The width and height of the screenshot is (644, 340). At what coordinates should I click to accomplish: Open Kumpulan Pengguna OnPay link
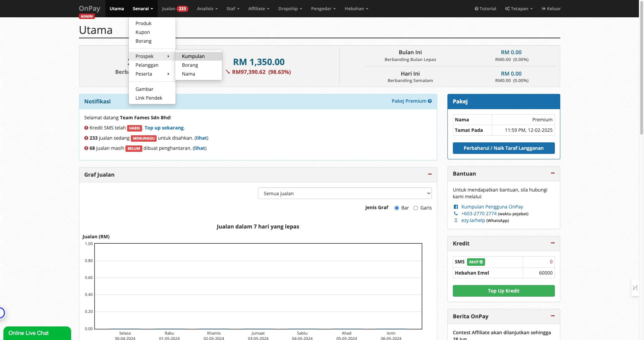(x=492, y=207)
